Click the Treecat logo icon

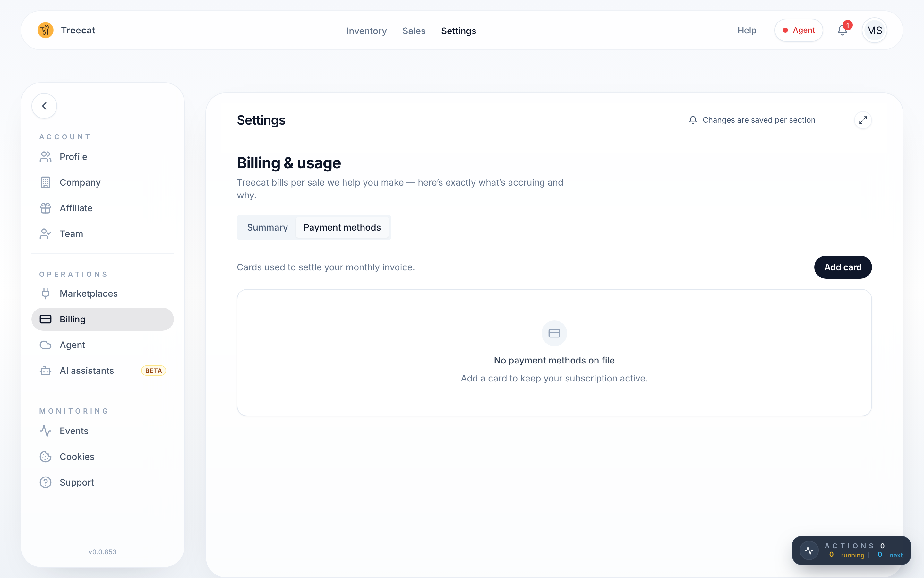(x=46, y=30)
